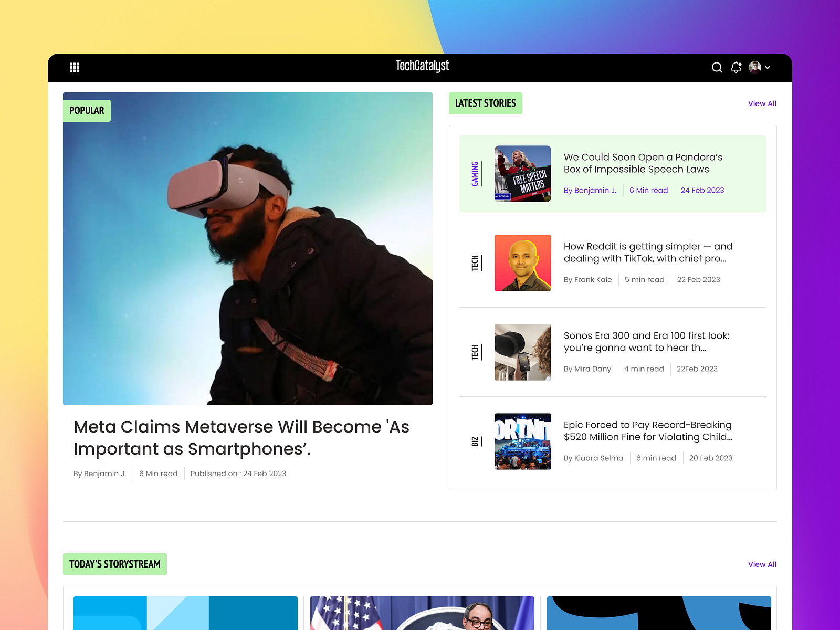Open the Sonos speaker thumbnail
840x630 pixels.
click(x=523, y=352)
